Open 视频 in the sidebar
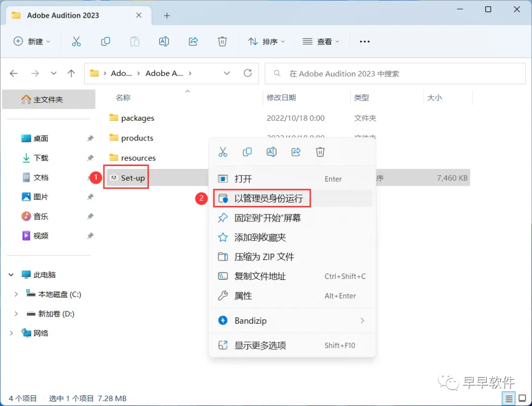 (x=41, y=236)
